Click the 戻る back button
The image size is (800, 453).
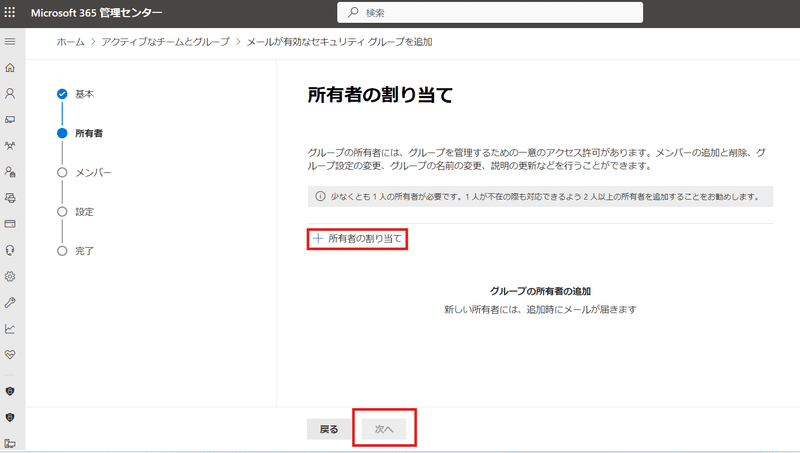(329, 429)
